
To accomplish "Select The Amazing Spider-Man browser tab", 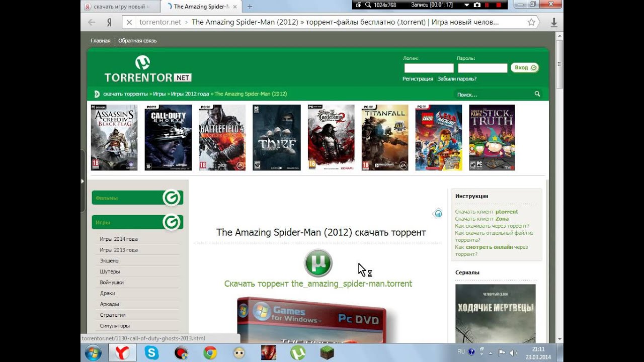I will [201, 7].
